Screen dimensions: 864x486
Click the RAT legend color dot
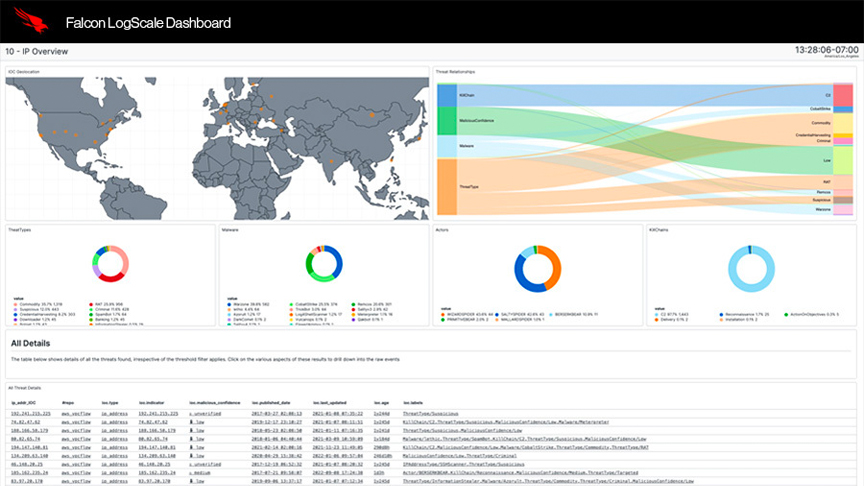tap(91, 304)
